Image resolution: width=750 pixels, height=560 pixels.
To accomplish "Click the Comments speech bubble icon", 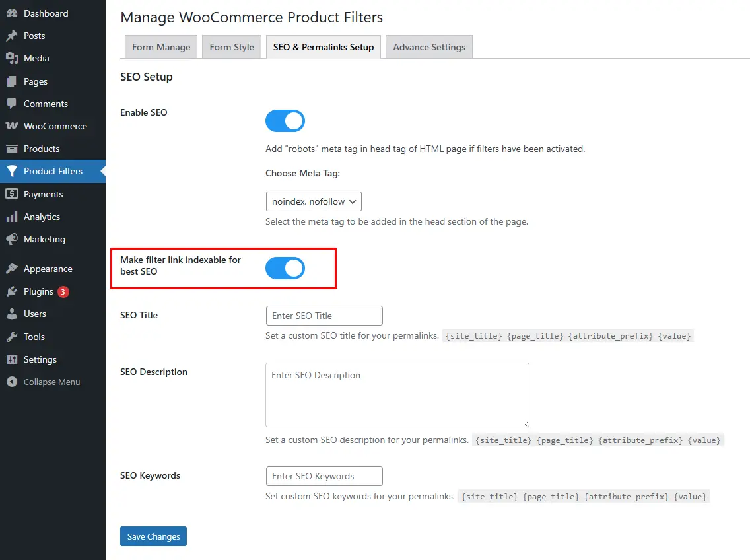I will (x=12, y=104).
